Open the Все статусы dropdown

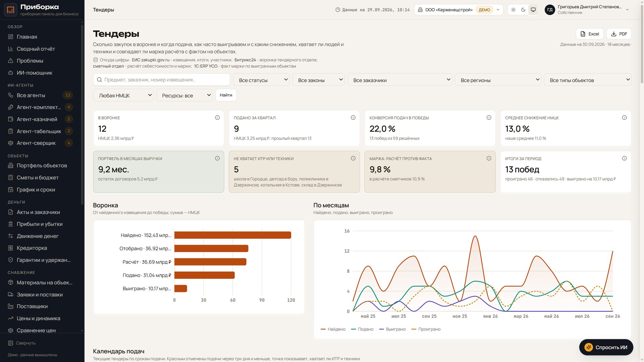[261, 80]
